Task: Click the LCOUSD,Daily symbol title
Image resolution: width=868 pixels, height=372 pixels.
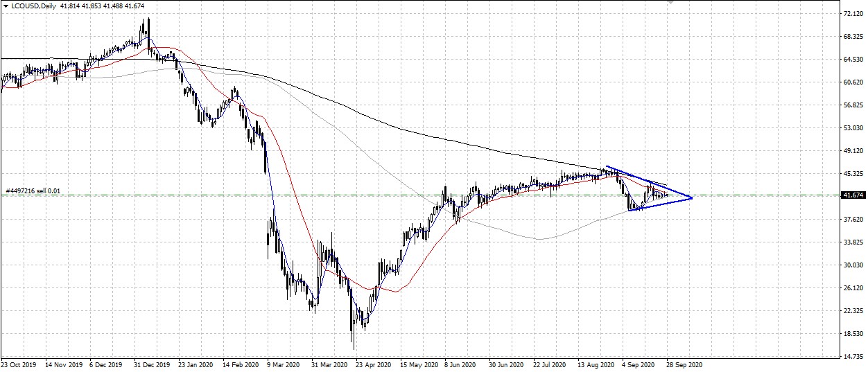Action: tap(33, 6)
